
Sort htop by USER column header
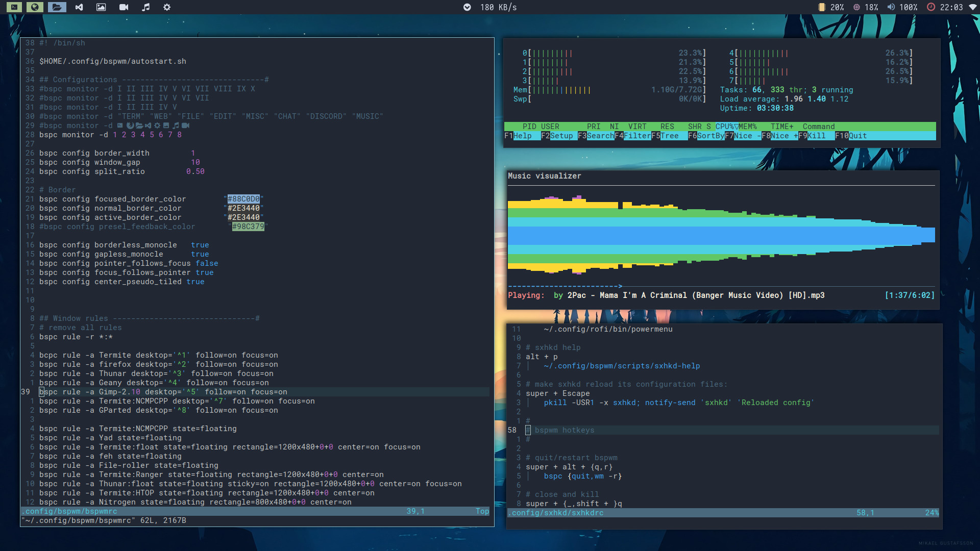550,127
